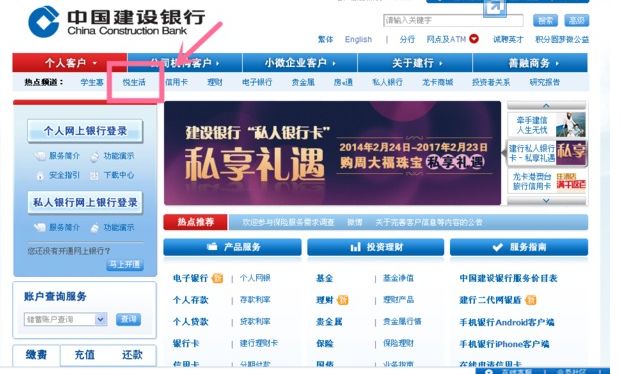
Task: Select the 关于建行 menu
Action: pyautogui.click(x=415, y=63)
